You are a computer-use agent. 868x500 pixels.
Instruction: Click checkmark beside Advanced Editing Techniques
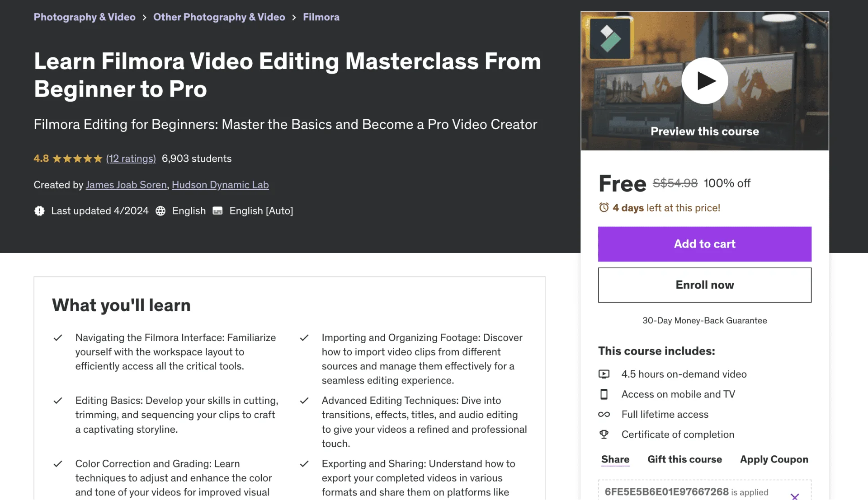tap(304, 401)
